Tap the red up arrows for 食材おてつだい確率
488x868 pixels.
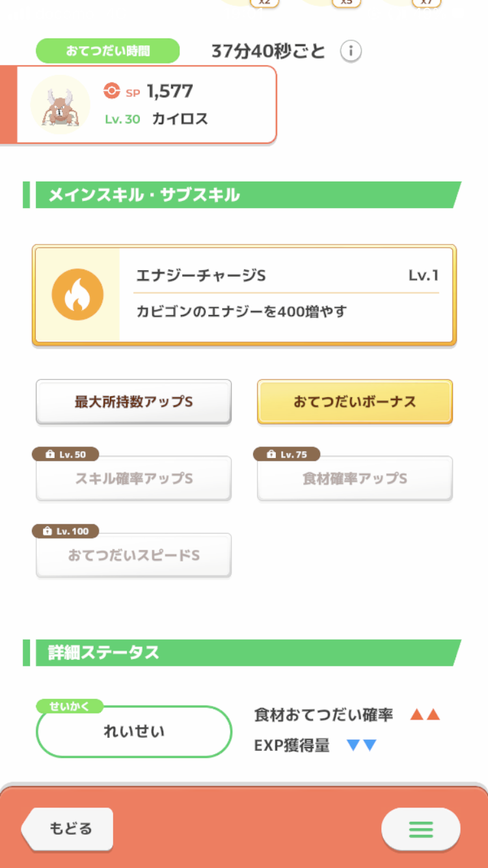coord(425,714)
